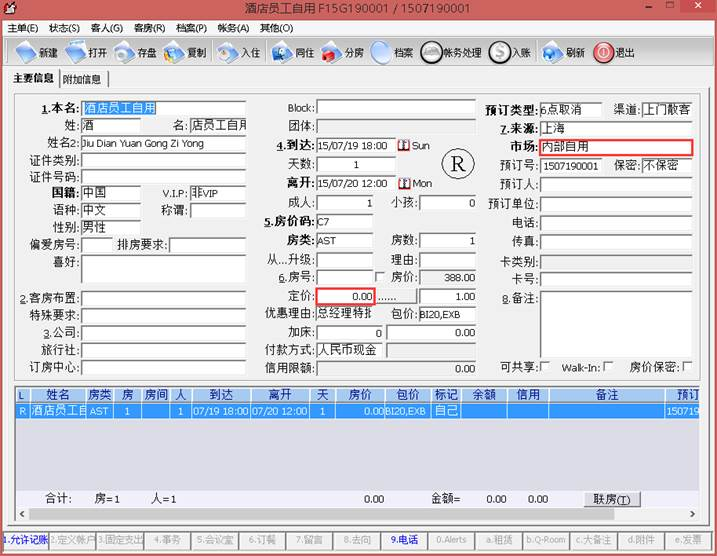Click the ...... button beside 定价

396,296
